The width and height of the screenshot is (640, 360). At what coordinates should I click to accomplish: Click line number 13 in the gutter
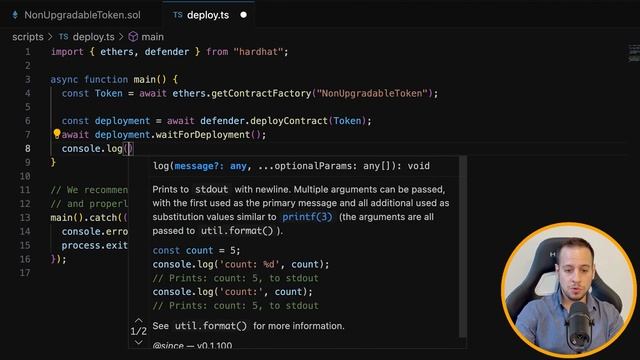point(25,218)
